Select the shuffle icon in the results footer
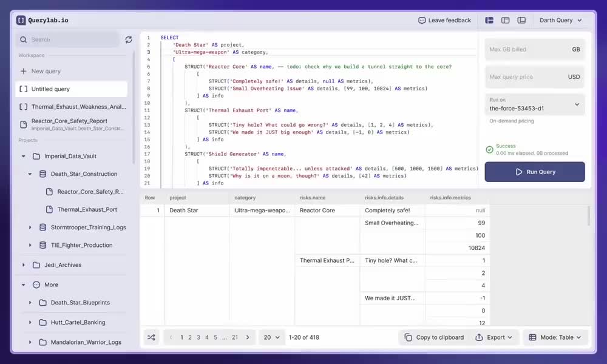The image size is (607, 364). 151,337
